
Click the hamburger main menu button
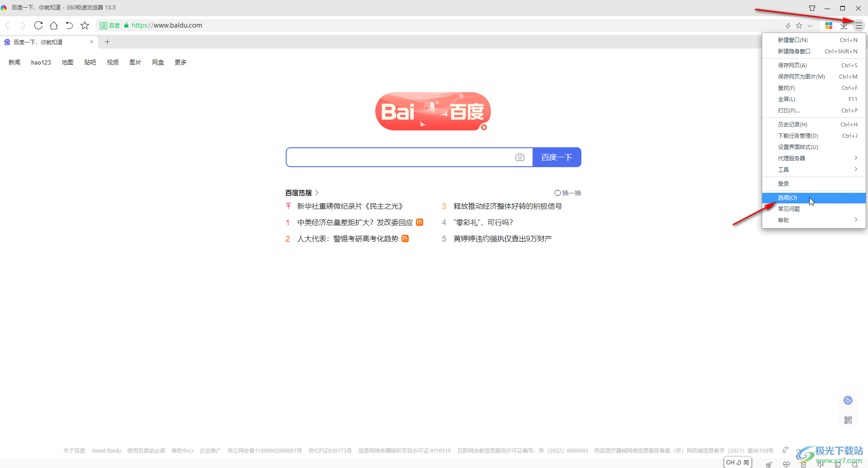pyautogui.click(x=859, y=26)
